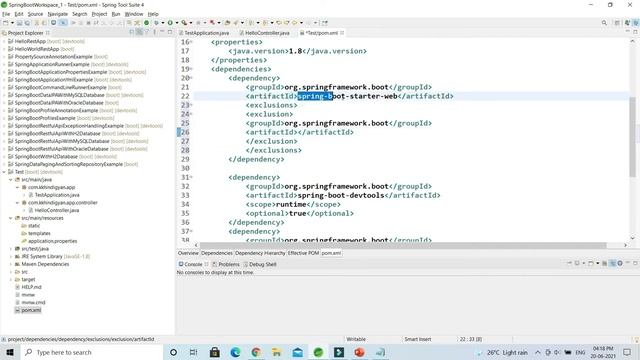Open the Effective POM tab
The height and width of the screenshot is (360, 640).
click(303, 253)
